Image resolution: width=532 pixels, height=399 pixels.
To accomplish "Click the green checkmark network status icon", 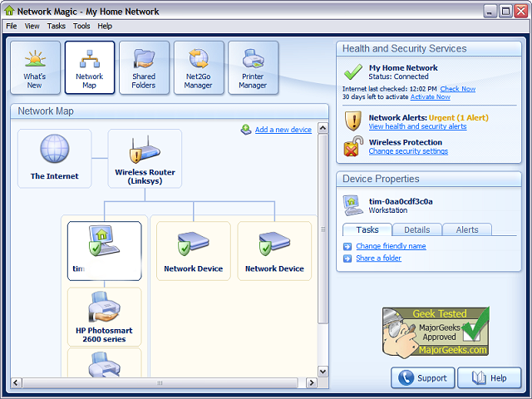I will pos(353,71).
